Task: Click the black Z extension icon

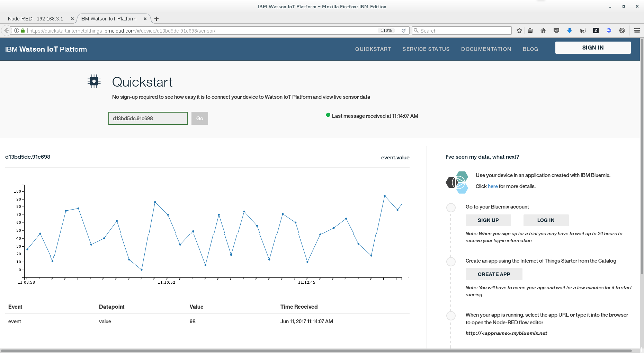Action: pos(596,30)
